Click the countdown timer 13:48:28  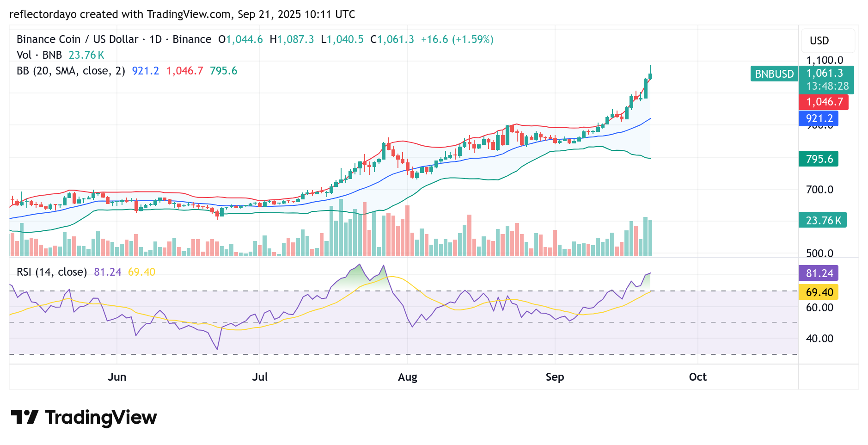[827, 86]
